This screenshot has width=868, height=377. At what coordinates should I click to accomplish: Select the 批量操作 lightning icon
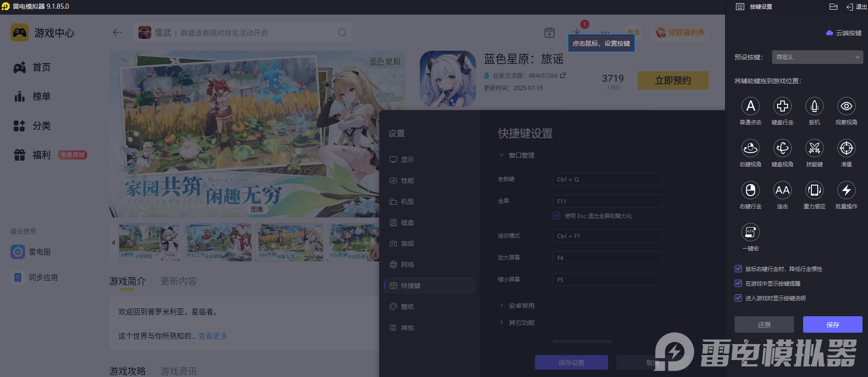[x=846, y=190]
